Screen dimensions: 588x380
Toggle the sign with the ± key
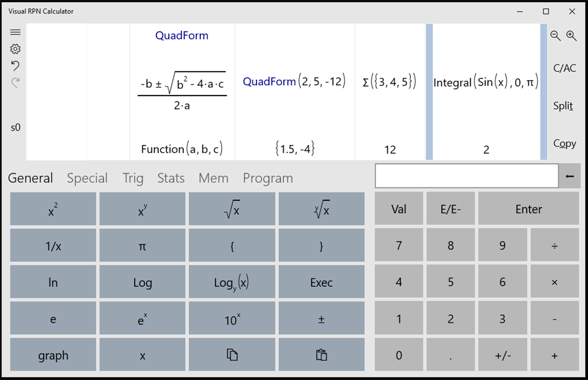click(321, 318)
